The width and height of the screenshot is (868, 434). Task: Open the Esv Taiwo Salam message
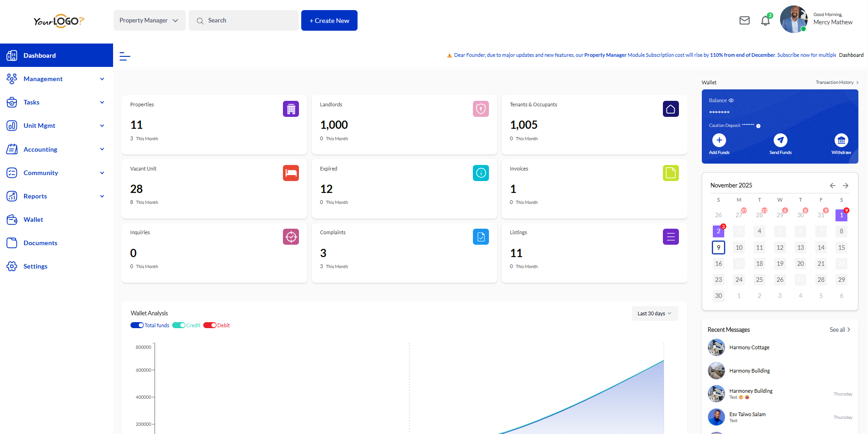780,417
